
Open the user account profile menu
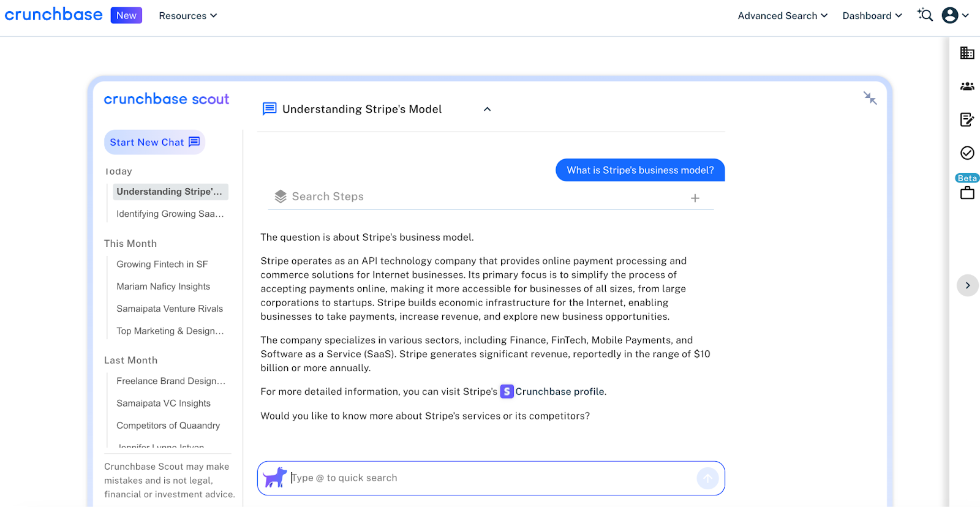click(x=955, y=15)
